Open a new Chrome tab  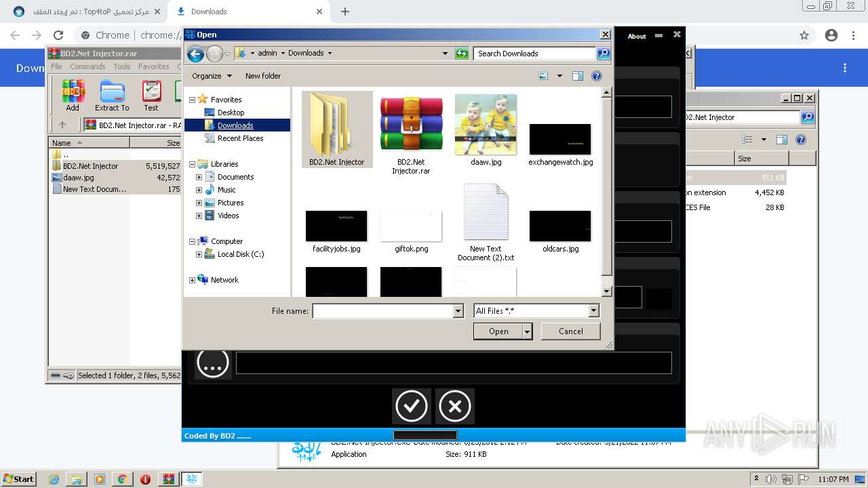point(345,12)
